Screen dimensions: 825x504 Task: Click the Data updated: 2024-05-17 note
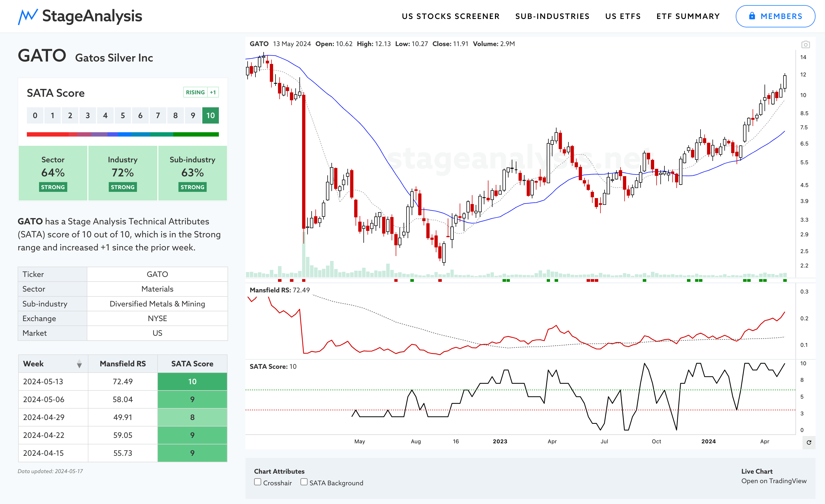pyautogui.click(x=50, y=471)
